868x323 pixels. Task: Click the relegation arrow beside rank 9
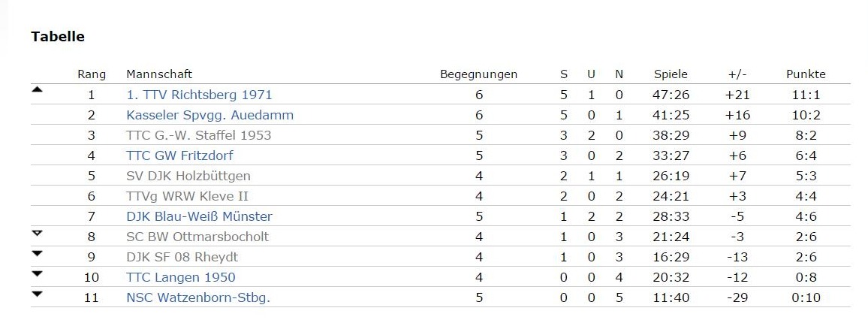pyautogui.click(x=37, y=254)
